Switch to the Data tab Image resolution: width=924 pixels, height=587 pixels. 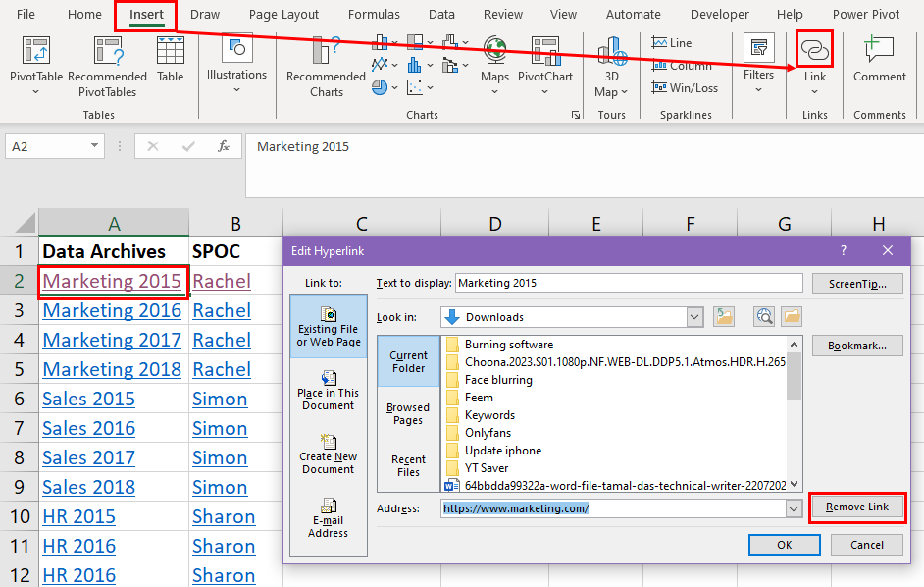pyautogui.click(x=441, y=14)
